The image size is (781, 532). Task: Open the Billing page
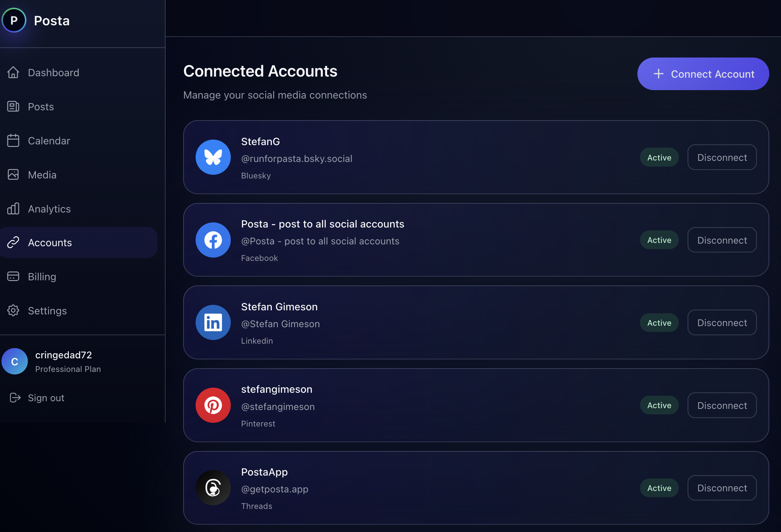(79, 277)
